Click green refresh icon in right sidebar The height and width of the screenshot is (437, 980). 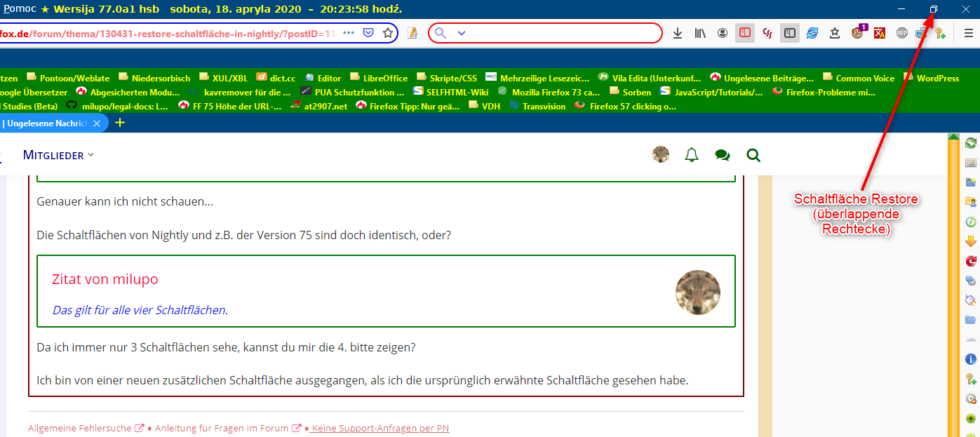point(971,143)
